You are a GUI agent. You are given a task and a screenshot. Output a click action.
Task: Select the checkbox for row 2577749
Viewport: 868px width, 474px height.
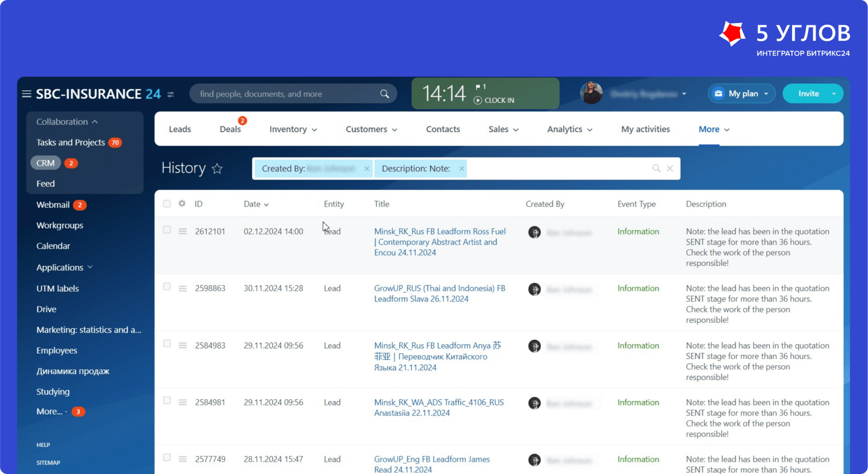[x=167, y=457]
